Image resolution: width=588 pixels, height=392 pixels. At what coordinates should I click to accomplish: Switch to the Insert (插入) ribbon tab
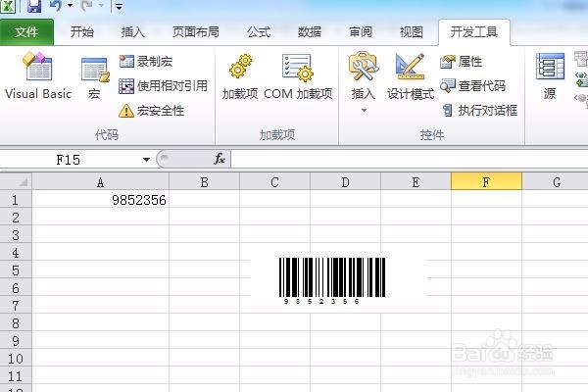(x=132, y=32)
